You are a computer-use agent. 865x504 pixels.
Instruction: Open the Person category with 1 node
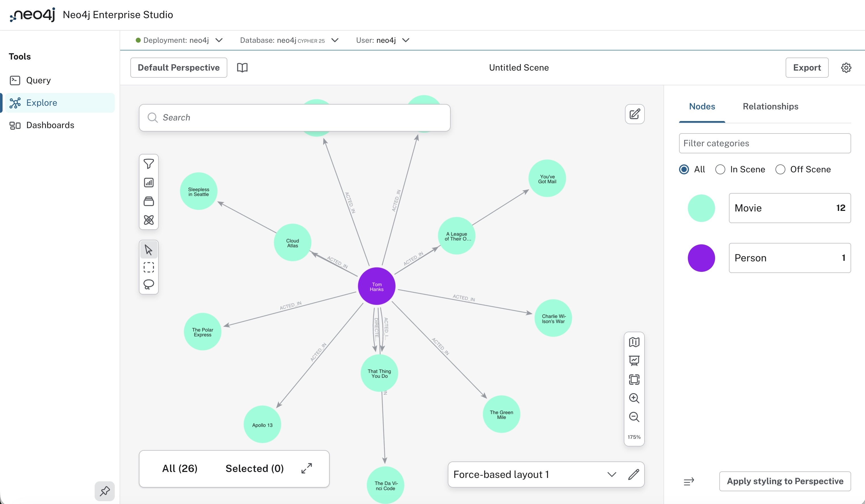(790, 258)
